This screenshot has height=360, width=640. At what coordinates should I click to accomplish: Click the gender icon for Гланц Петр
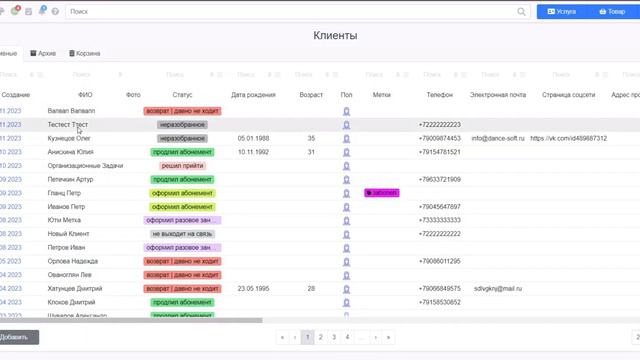tap(346, 193)
